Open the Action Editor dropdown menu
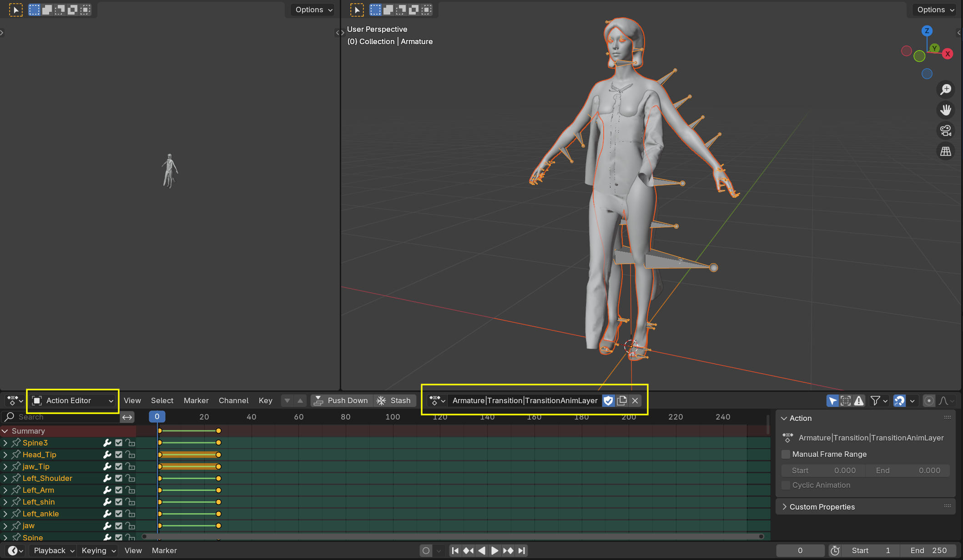The height and width of the screenshot is (560, 963). tap(74, 400)
